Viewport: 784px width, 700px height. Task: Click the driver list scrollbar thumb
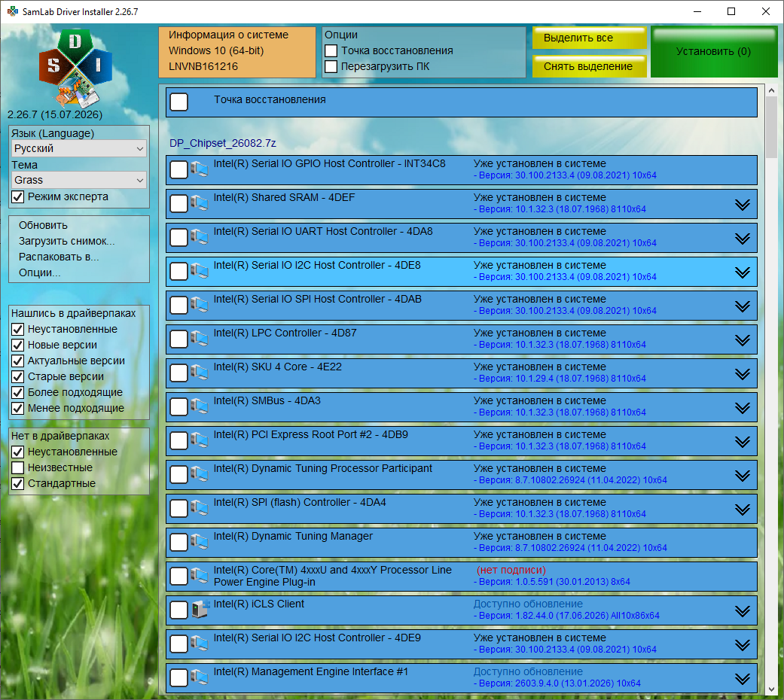coord(771,128)
